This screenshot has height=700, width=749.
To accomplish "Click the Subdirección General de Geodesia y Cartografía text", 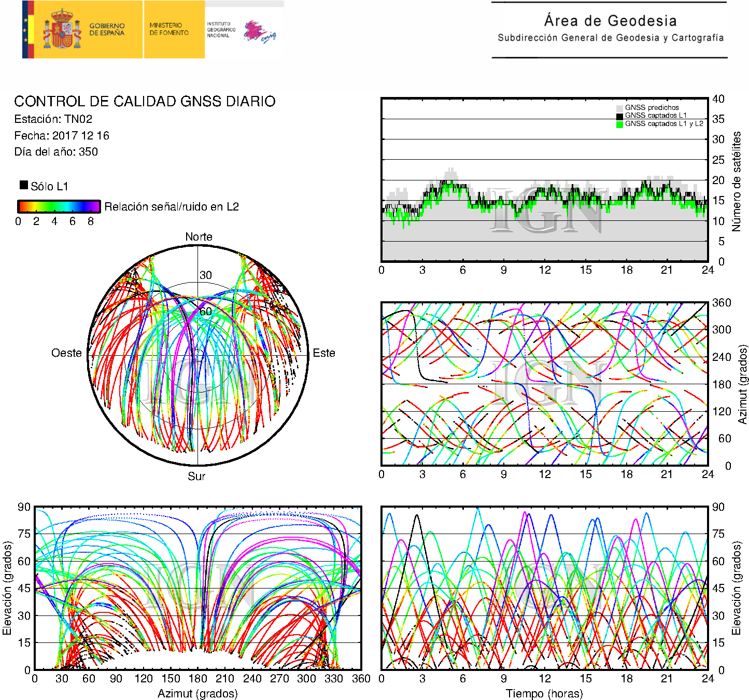I will coord(610,38).
